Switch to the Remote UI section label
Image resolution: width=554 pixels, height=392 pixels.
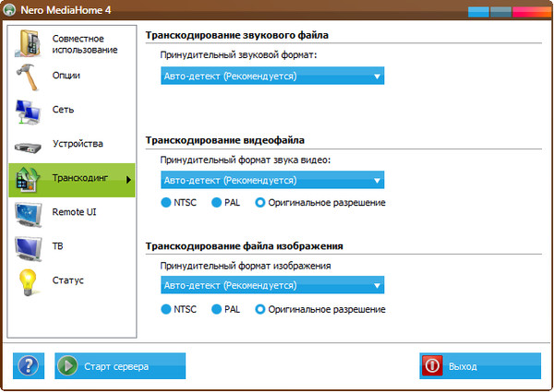pos(74,212)
